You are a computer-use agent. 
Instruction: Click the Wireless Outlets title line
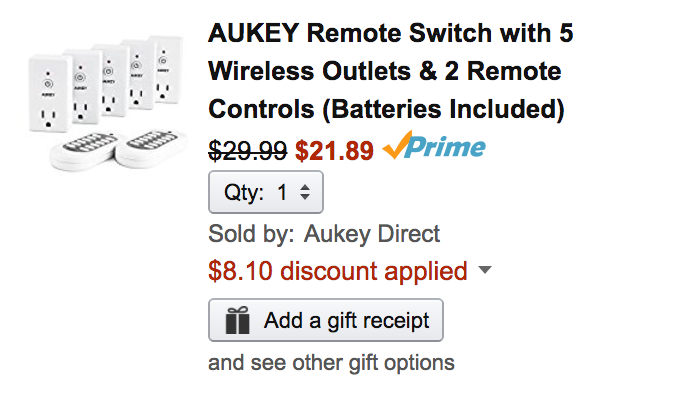(x=384, y=72)
